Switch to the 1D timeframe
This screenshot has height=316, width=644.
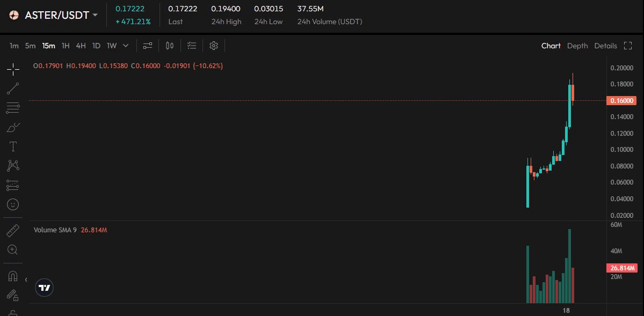96,46
